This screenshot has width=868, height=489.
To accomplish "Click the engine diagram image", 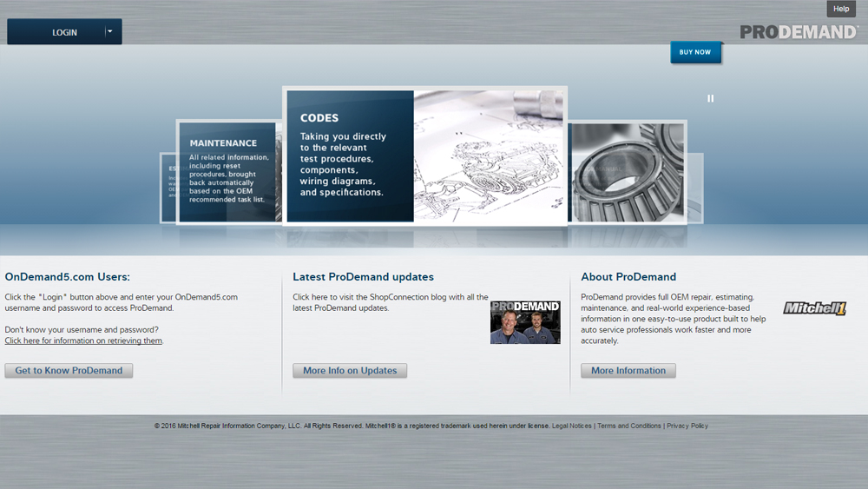I will [x=489, y=156].
